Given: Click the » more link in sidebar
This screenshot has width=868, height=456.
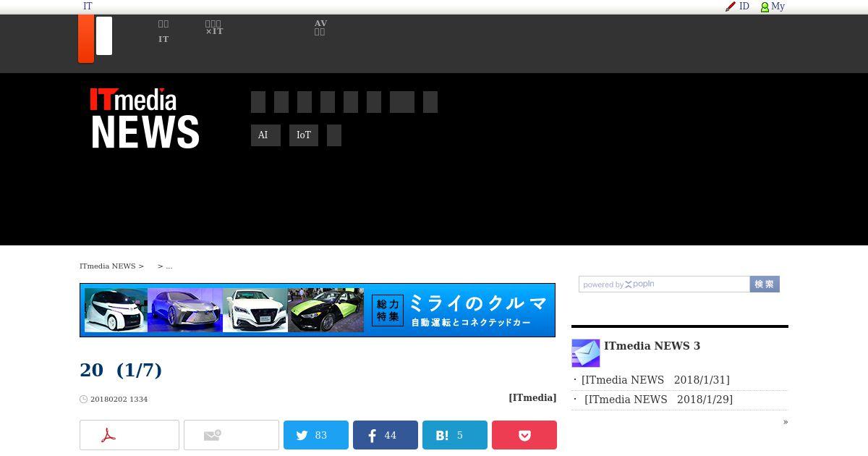Looking at the screenshot, I should [786, 422].
